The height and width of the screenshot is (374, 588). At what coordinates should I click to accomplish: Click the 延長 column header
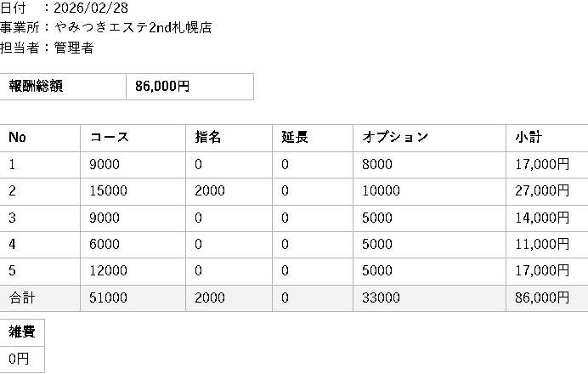(x=295, y=138)
